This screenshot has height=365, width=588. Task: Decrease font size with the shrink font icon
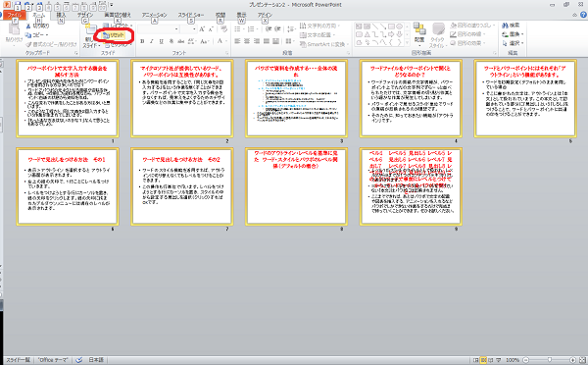(x=211, y=28)
